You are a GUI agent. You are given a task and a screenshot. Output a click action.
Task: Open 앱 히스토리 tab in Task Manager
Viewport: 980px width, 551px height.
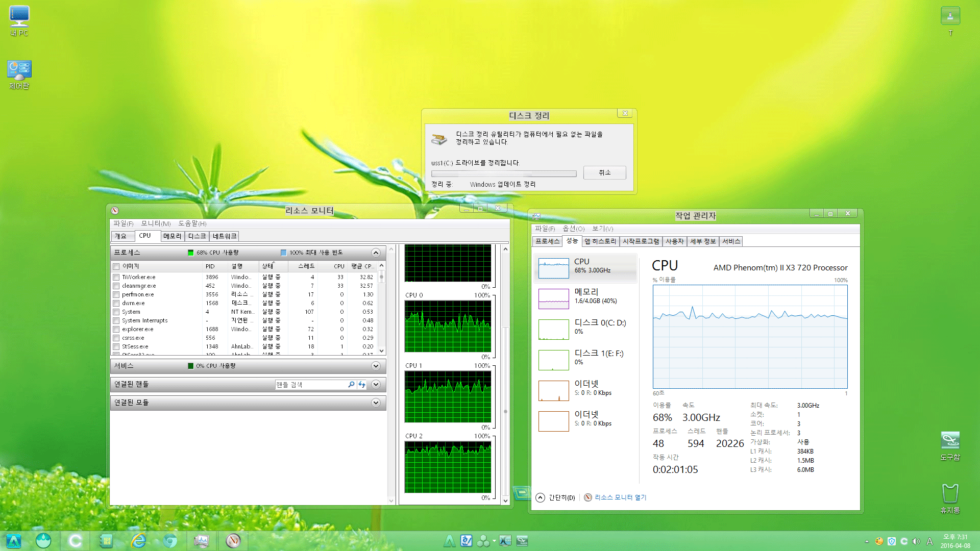(601, 241)
